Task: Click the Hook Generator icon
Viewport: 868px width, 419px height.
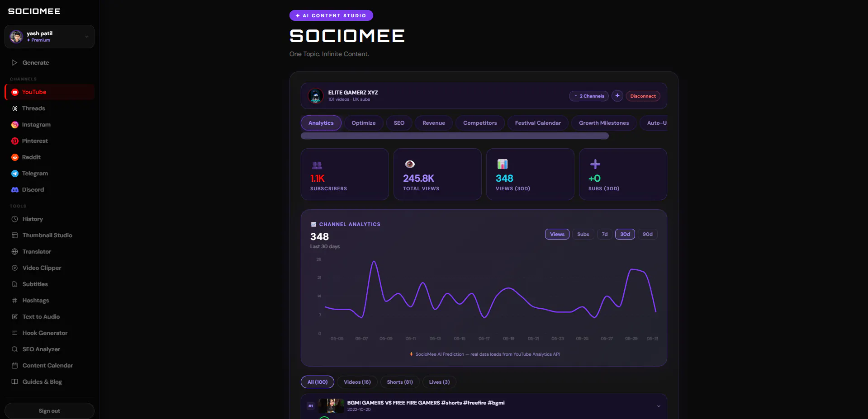Action: pos(14,333)
